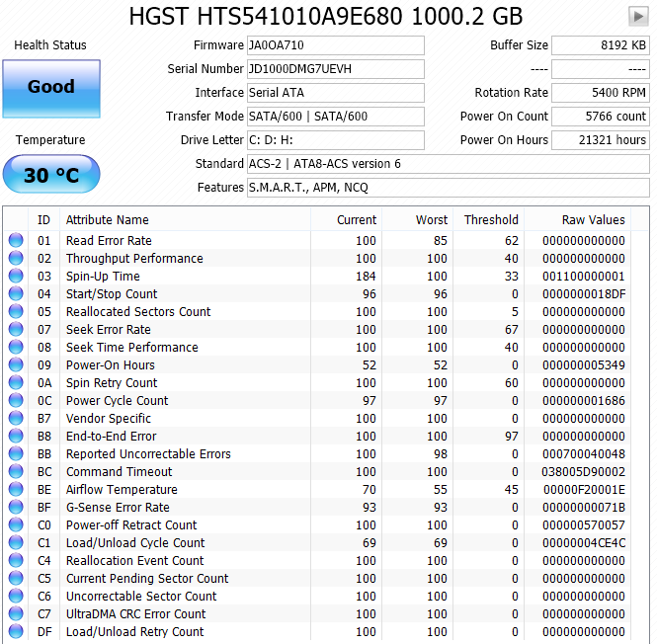
Task: Click status orb for UltraDMA CRC Error Count
Action: [16, 614]
